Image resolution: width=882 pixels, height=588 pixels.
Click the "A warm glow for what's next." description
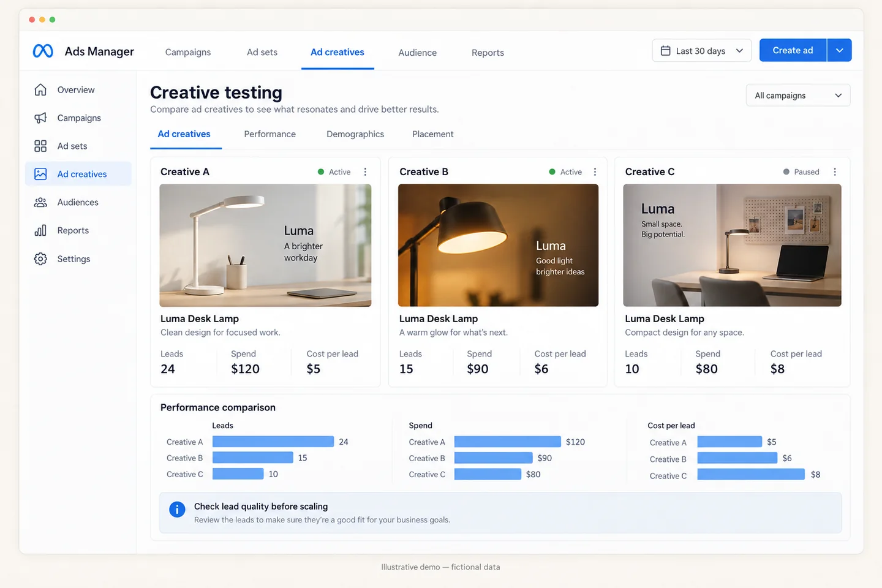point(453,333)
